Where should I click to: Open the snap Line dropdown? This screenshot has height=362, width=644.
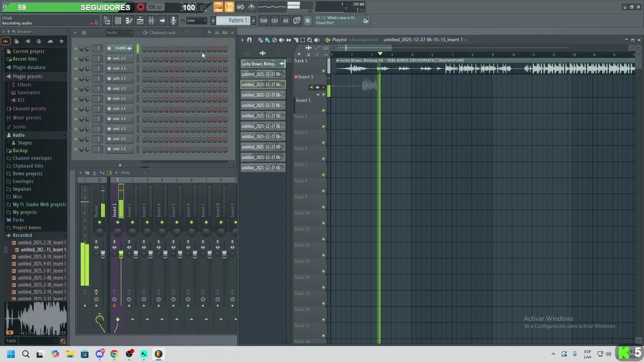pos(196,21)
